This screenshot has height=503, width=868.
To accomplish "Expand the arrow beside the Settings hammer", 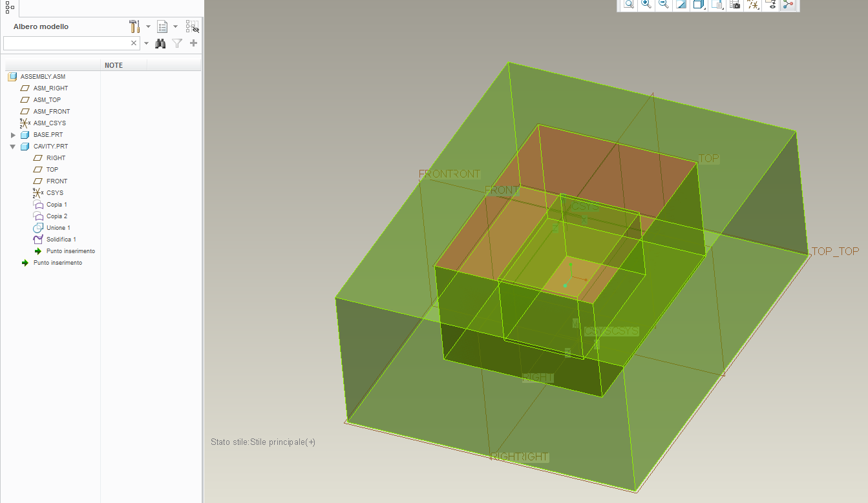I will pos(148,26).
